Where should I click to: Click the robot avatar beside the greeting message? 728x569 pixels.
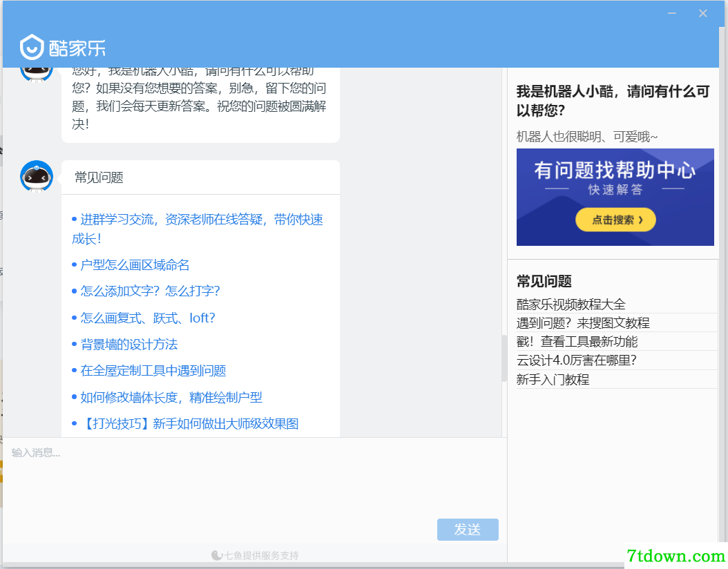point(37,75)
